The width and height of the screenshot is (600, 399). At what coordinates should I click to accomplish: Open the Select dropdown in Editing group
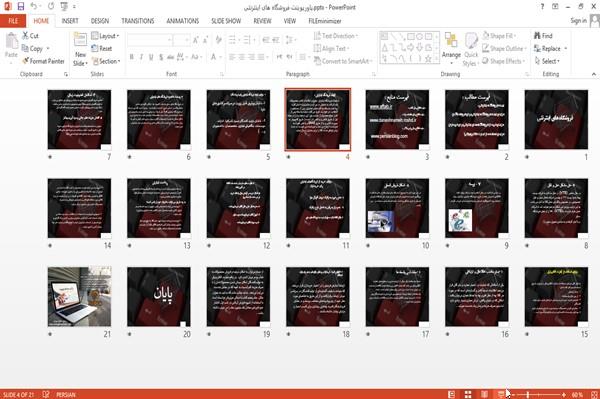pyautogui.click(x=547, y=61)
